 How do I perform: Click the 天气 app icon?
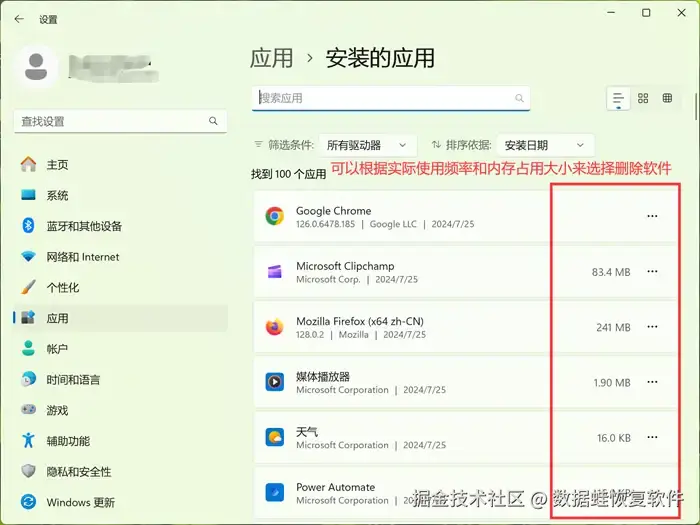pos(275,438)
